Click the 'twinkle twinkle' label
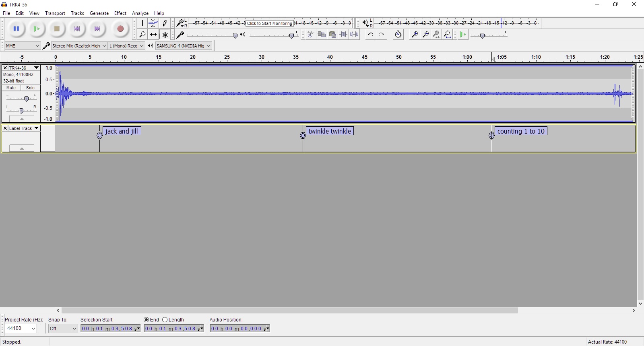 click(x=330, y=131)
